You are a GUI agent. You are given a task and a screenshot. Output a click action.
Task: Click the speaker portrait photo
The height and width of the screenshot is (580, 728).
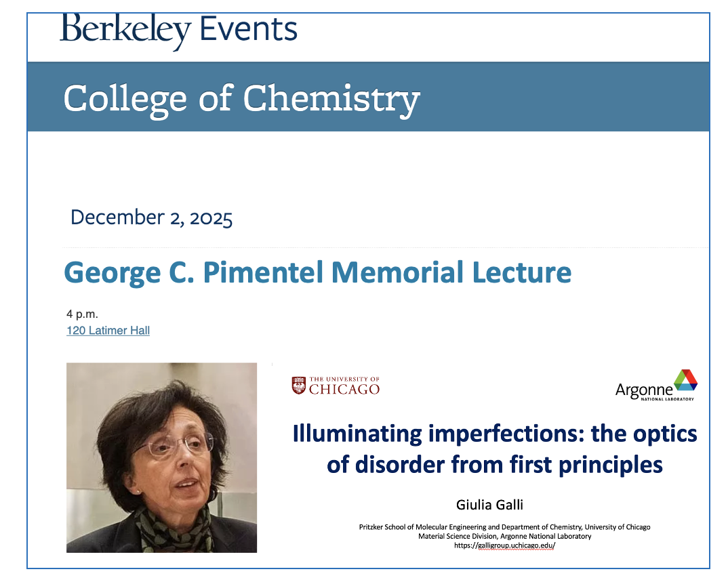click(161, 457)
